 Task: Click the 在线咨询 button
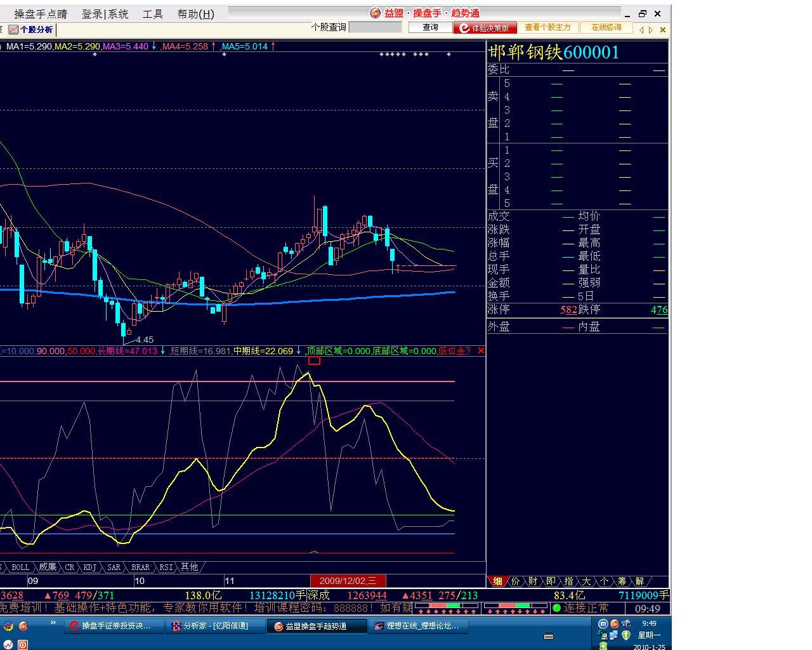click(x=606, y=27)
